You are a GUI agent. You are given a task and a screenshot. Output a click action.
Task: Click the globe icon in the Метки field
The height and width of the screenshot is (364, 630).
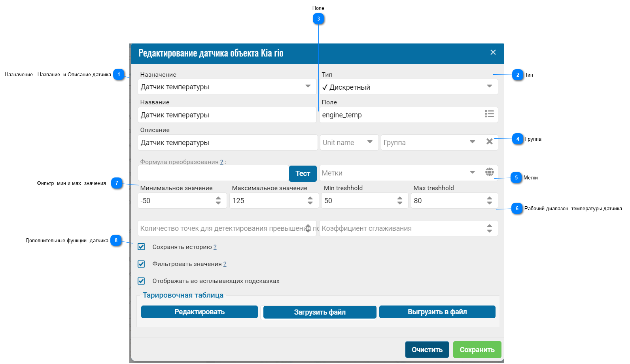click(489, 172)
